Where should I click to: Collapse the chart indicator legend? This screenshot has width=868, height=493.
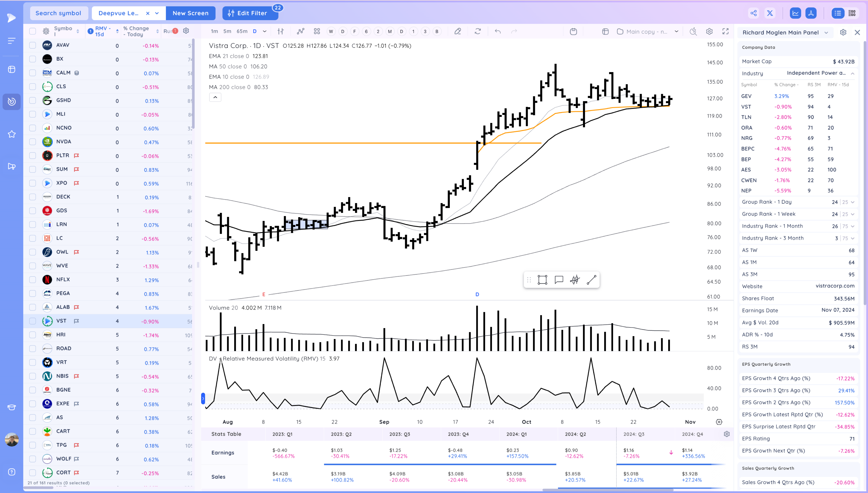point(215,98)
